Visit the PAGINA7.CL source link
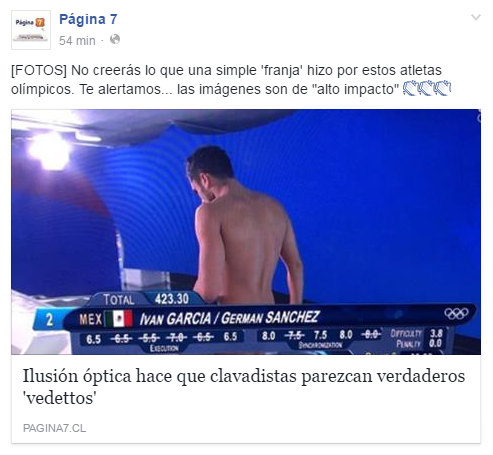This screenshot has height=455, width=493. pos(54,428)
